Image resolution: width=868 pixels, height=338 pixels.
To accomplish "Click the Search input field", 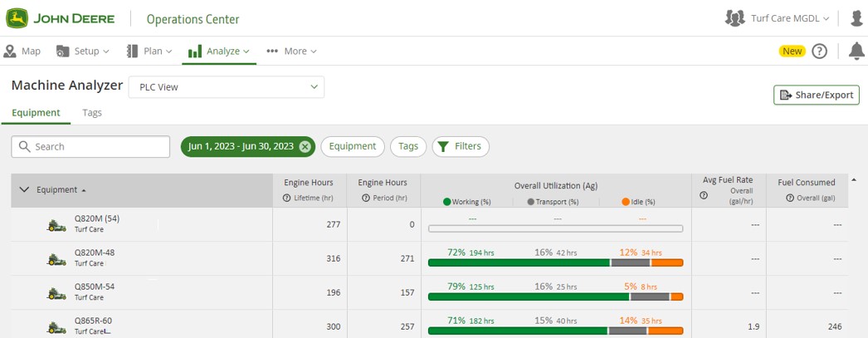I will 90,147.
